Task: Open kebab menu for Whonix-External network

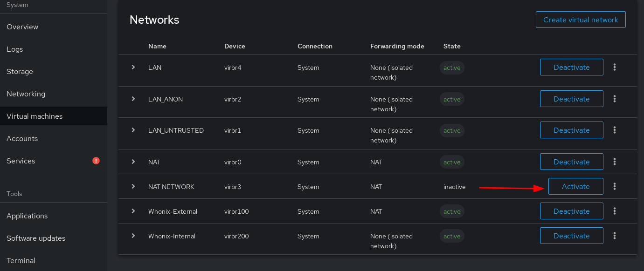Action: [x=615, y=211]
